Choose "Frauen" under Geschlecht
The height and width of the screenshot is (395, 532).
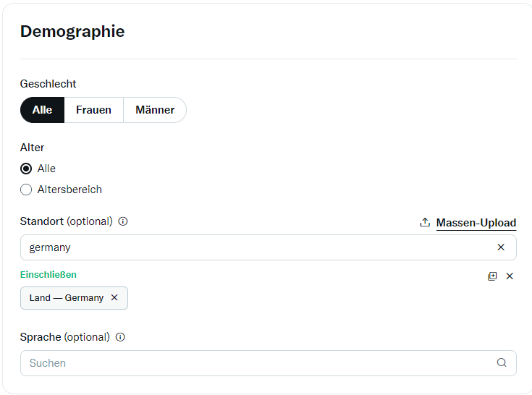tap(93, 110)
